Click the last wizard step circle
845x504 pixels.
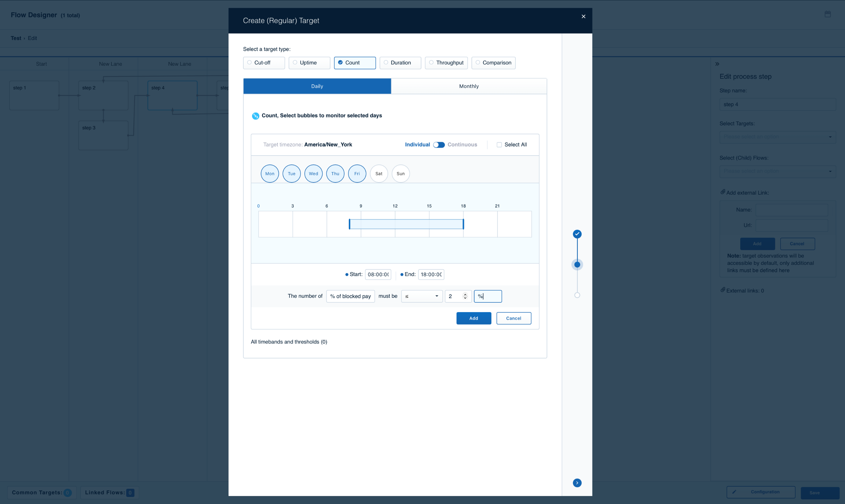click(x=577, y=295)
